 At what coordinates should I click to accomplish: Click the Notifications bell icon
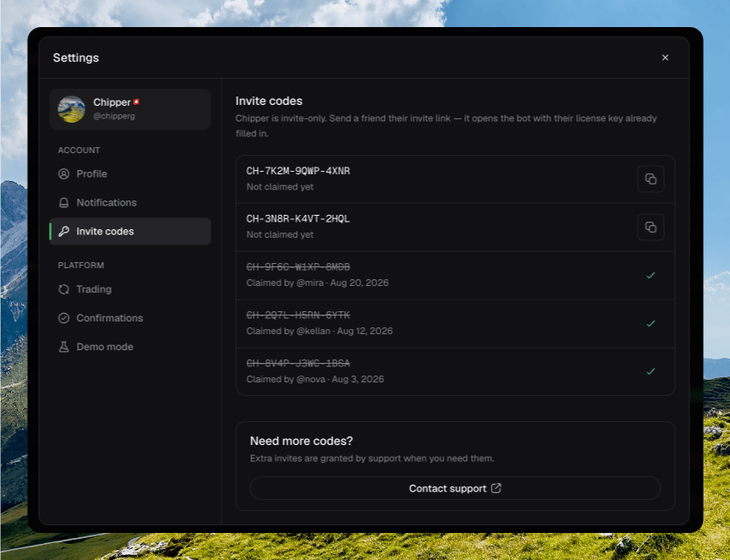[x=63, y=202]
